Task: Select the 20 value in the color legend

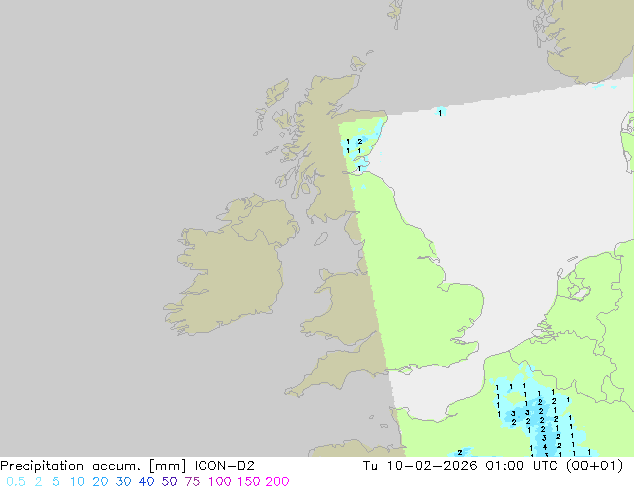Action: coord(100,482)
